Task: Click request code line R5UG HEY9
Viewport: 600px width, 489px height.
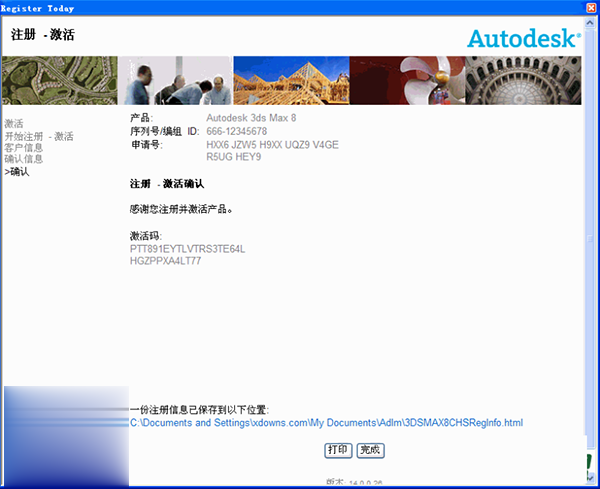Action: (x=233, y=157)
